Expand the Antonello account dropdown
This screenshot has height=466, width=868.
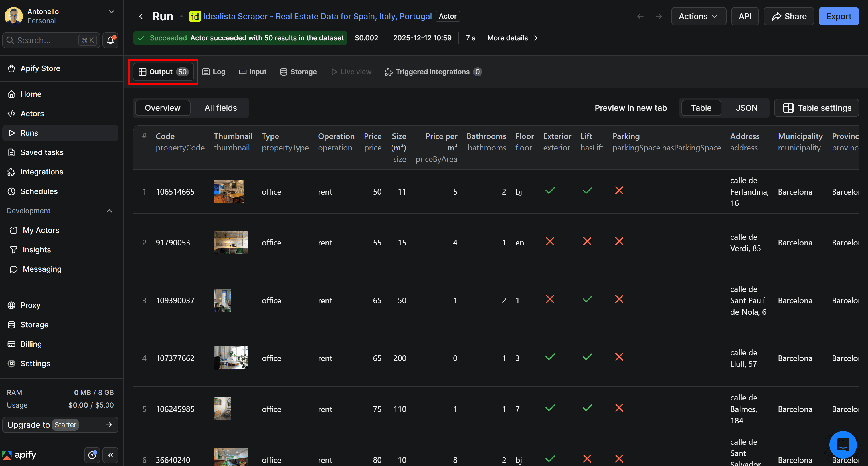(112, 12)
